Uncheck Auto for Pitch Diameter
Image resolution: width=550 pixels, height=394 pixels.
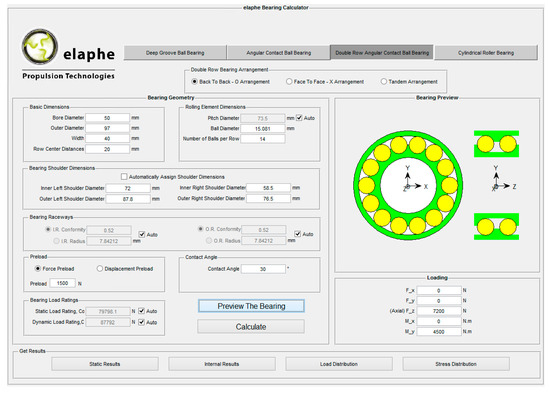tap(299, 118)
